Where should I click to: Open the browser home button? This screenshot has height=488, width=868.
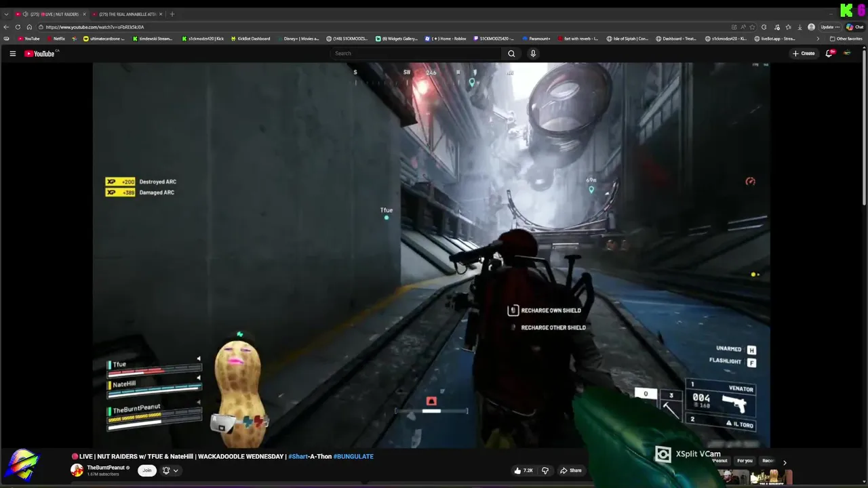tap(29, 27)
